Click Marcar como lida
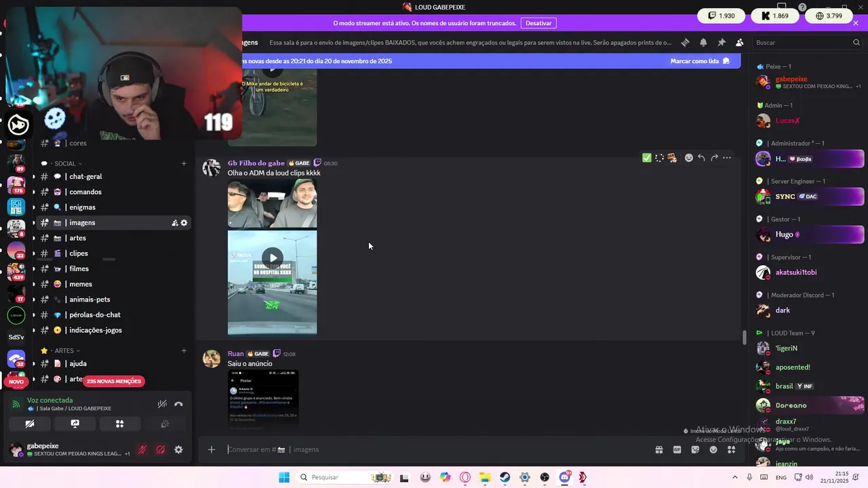 [700, 61]
